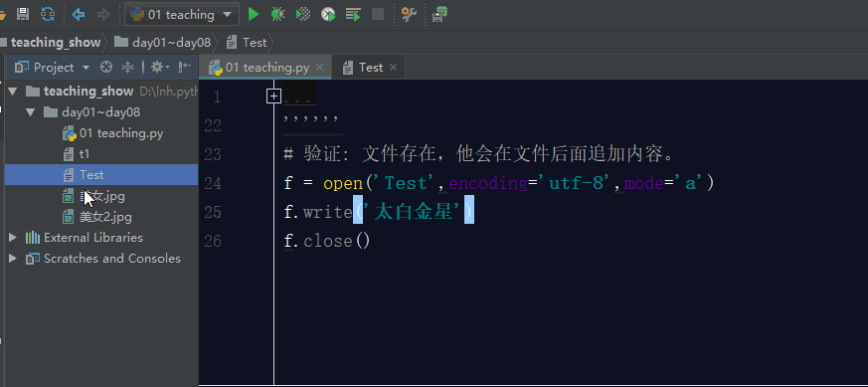868x387 pixels.
Task: Start debugging with the bug icon
Action: (277, 14)
